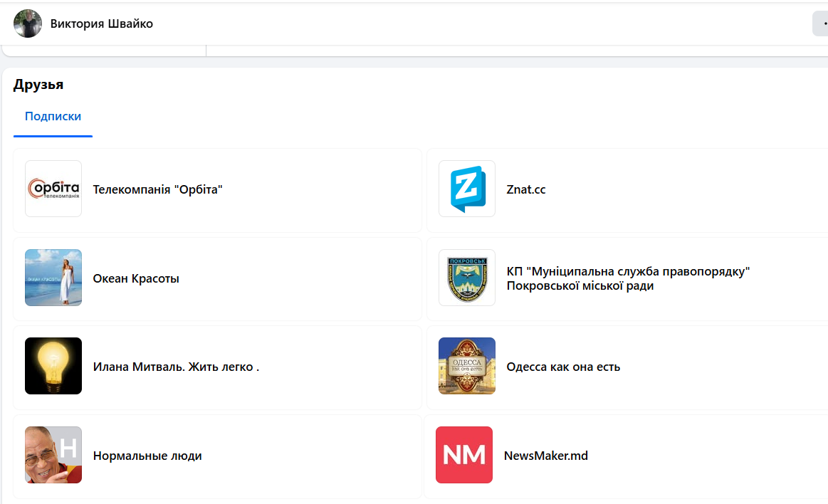Click the light bulb page icon

[x=53, y=366]
